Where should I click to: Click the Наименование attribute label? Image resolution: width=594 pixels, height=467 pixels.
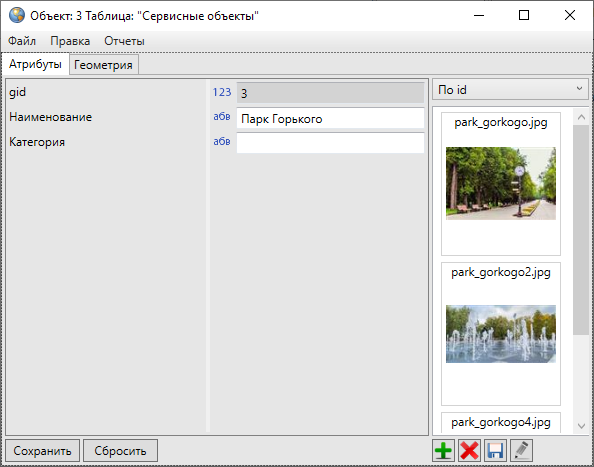coord(50,117)
